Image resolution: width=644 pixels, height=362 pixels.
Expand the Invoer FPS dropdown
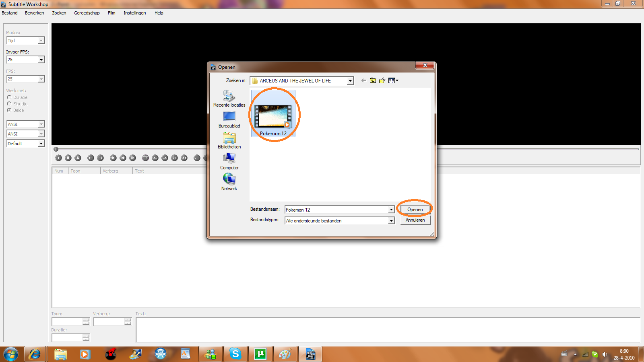41,60
